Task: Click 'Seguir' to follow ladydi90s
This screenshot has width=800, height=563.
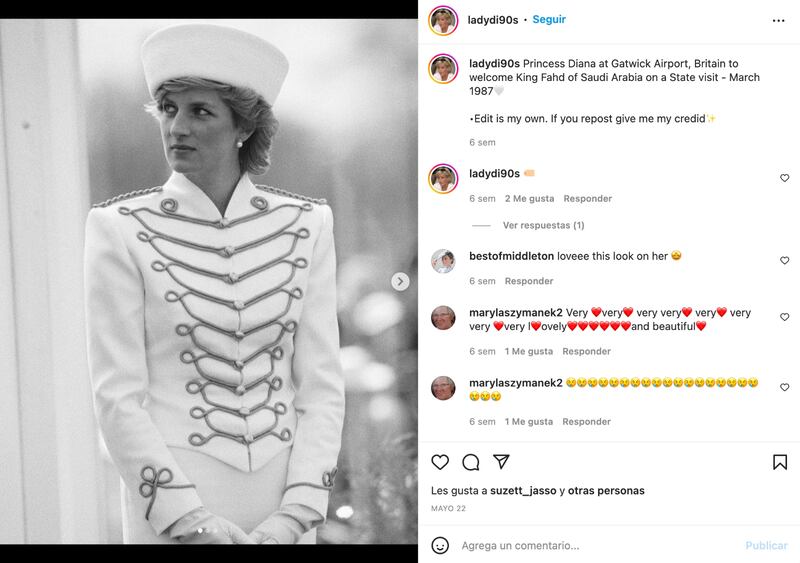Action: tap(549, 20)
